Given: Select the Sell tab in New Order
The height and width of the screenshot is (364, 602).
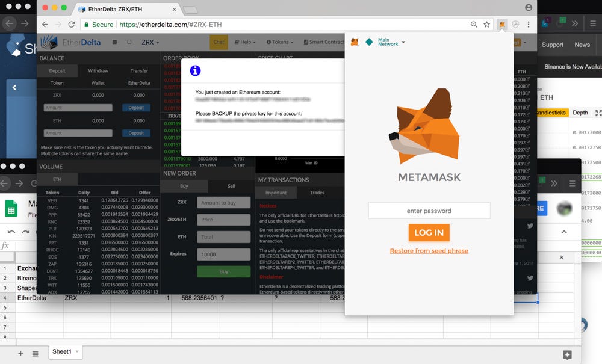Looking at the screenshot, I should tap(231, 186).
